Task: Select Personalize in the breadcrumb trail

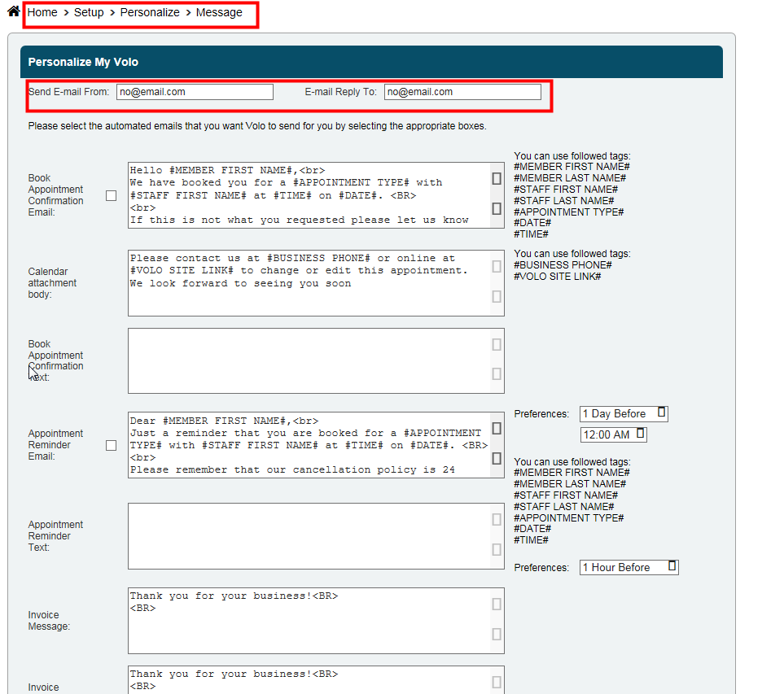Action: click(150, 13)
